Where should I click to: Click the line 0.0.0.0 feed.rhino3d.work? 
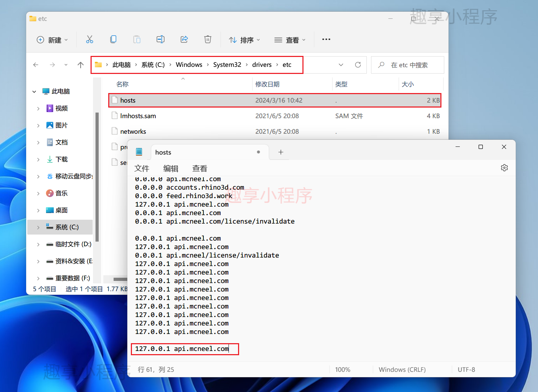point(184,196)
